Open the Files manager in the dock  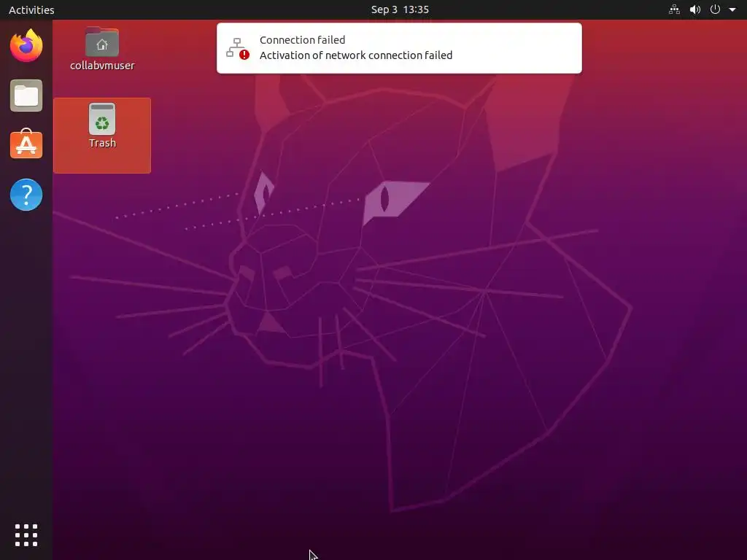[26, 96]
